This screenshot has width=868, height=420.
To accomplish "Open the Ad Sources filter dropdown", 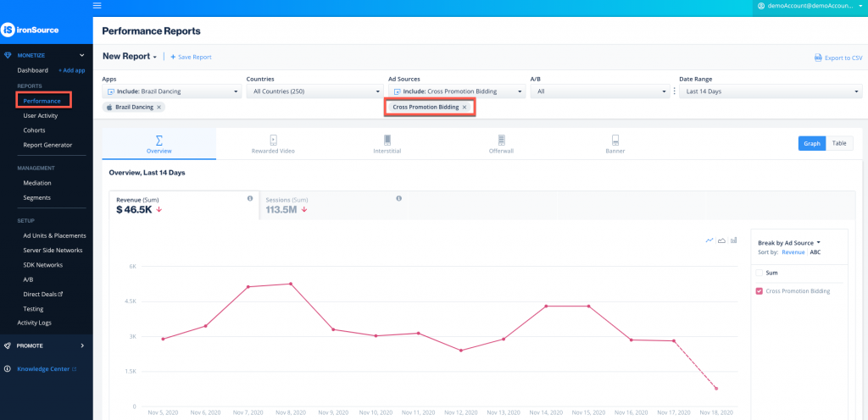I will tap(457, 91).
